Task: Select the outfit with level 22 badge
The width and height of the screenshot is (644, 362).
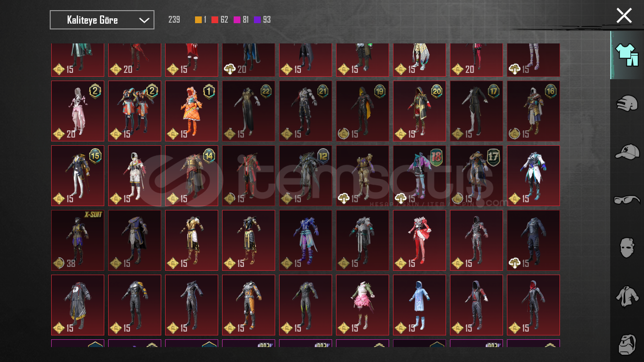Action: point(249,111)
